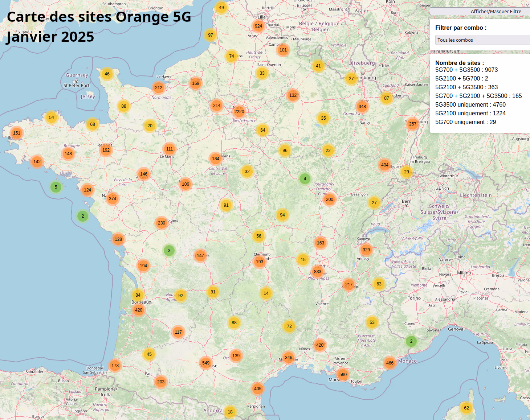Click the Rouen cluster marker 169
The height and width of the screenshot is (420, 530).
[x=196, y=83]
